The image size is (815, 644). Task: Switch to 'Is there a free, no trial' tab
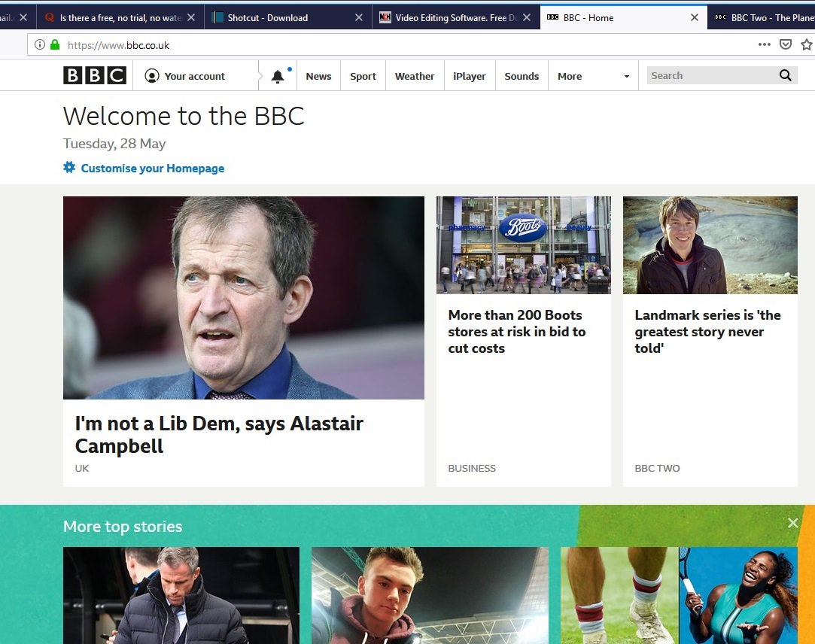coord(120,17)
